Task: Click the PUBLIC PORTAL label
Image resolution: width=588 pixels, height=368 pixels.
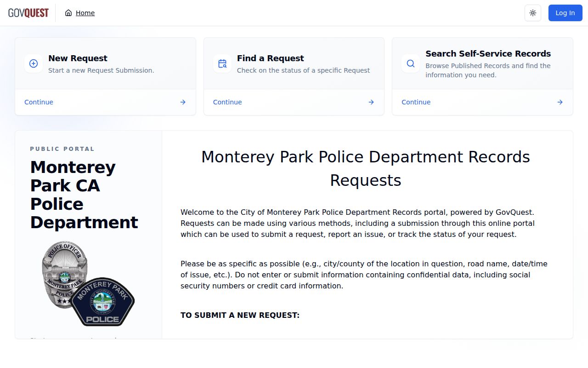Action: (62, 149)
